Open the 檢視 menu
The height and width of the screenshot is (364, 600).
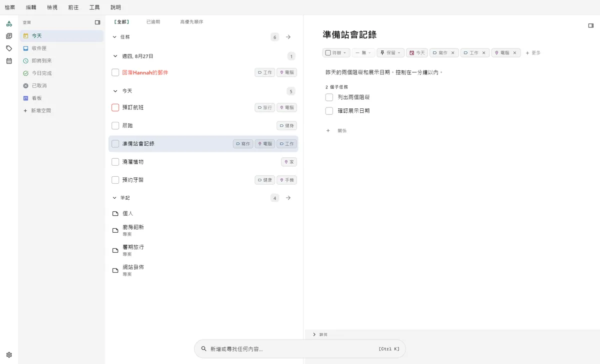(x=52, y=7)
